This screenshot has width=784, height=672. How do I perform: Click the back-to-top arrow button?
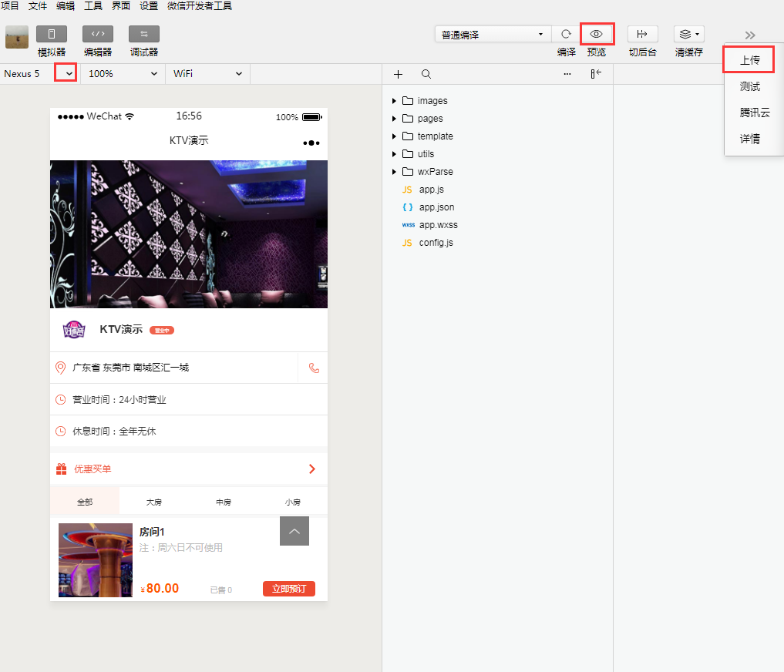(294, 531)
